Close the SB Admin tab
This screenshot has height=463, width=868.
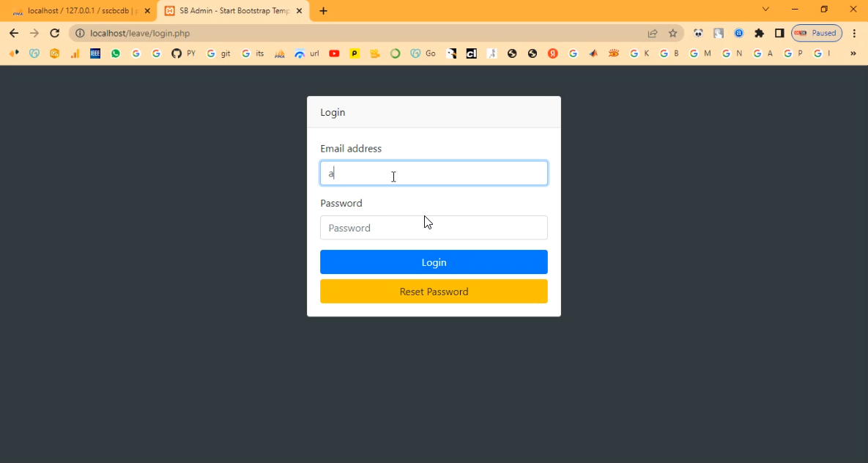pos(299,10)
